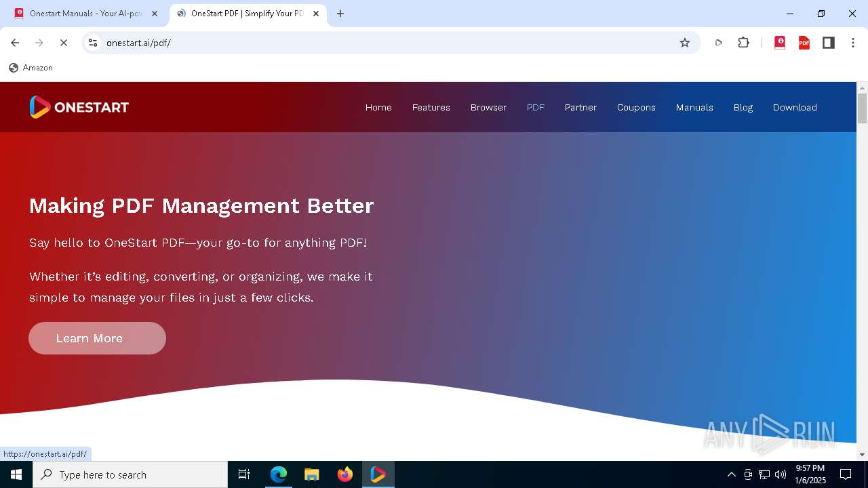Click the OneStart play icon in toolbar
Image resolution: width=868 pixels, height=488 pixels.
(719, 43)
